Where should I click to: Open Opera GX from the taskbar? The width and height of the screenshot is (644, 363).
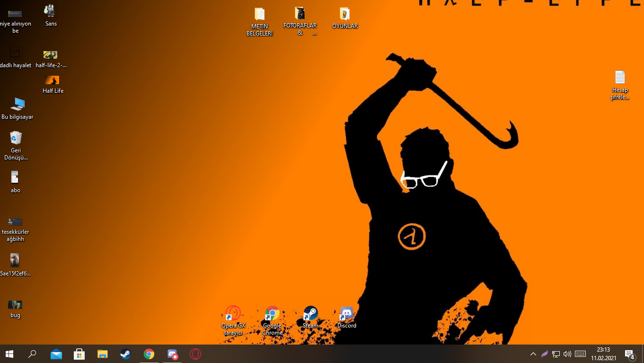[x=195, y=354]
